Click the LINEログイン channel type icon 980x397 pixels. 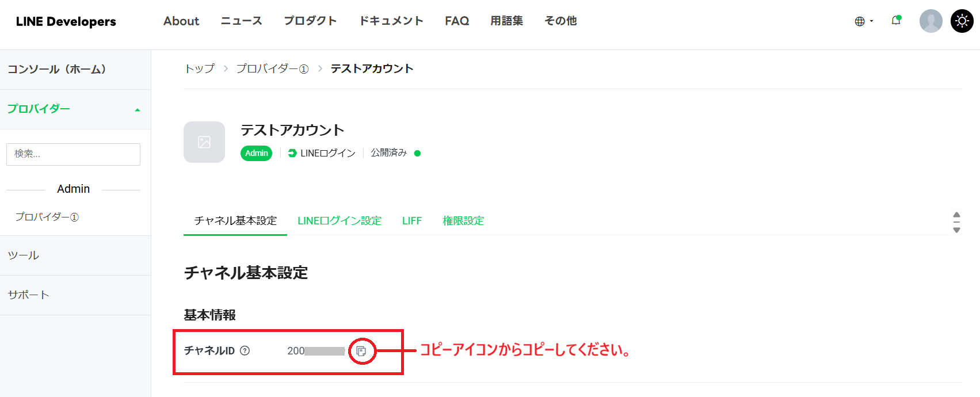pos(292,153)
